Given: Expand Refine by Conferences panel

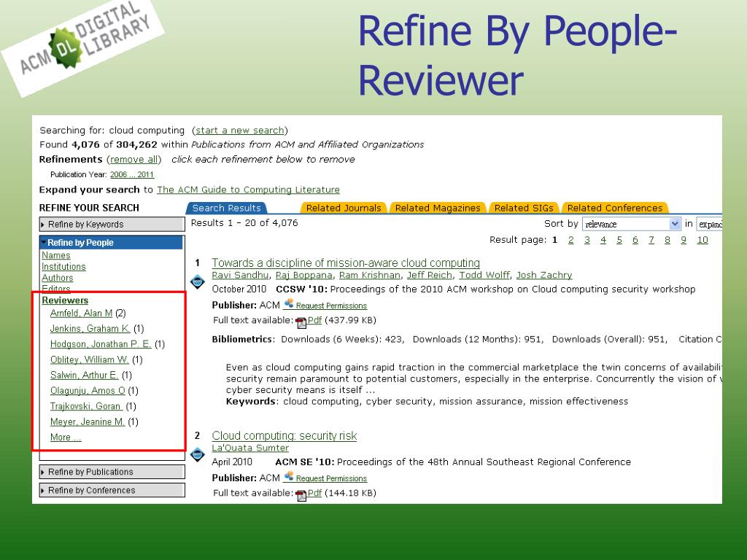Looking at the screenshot, I should tap(112, 491).
